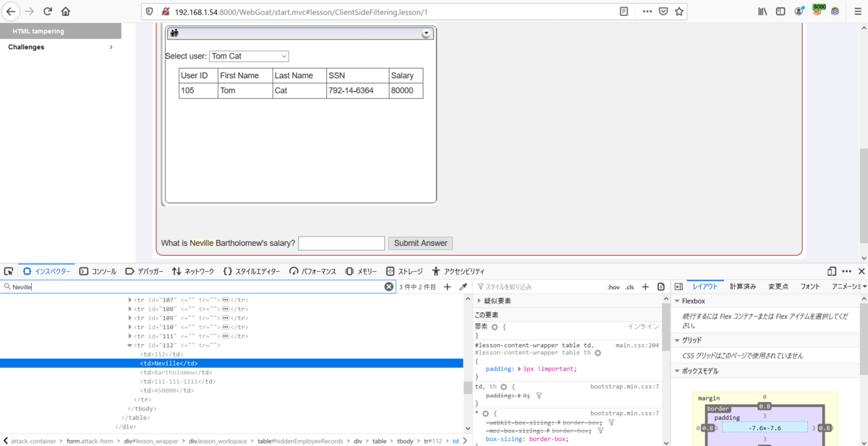The width and height of the screenshot is (868, 446).
Task: Click the 792-14-6364 SSN cell
Action: (x=357, y=91)
